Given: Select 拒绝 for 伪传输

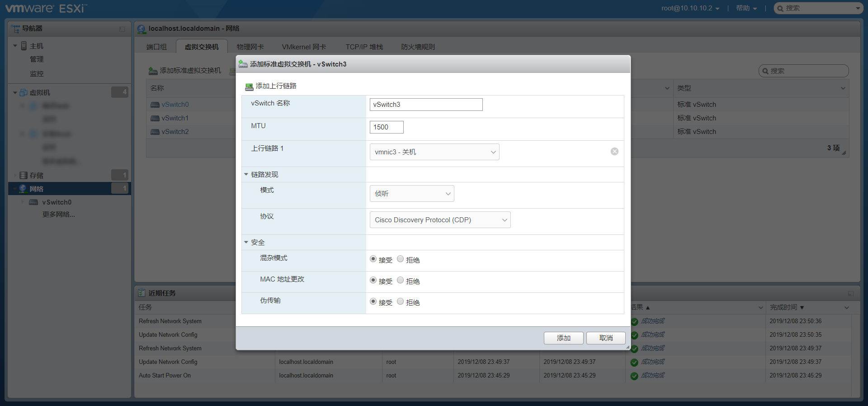Looking at the screenshot, I should pyautogui.click(x=400, y=301).
